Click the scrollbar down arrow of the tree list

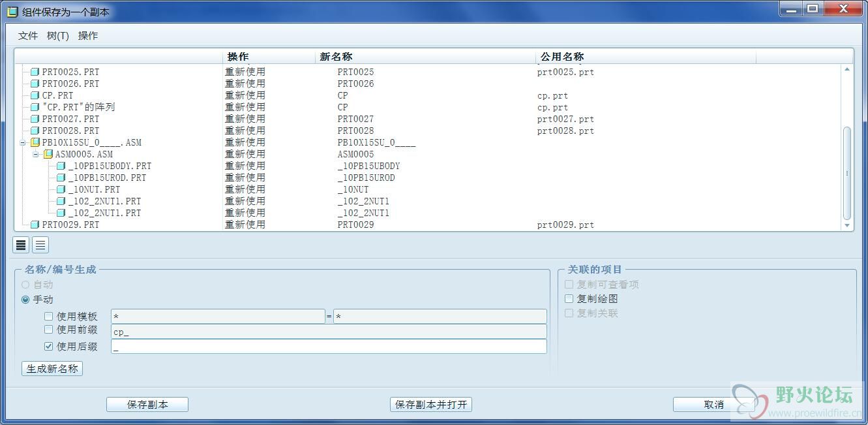(x=847, y=225)
